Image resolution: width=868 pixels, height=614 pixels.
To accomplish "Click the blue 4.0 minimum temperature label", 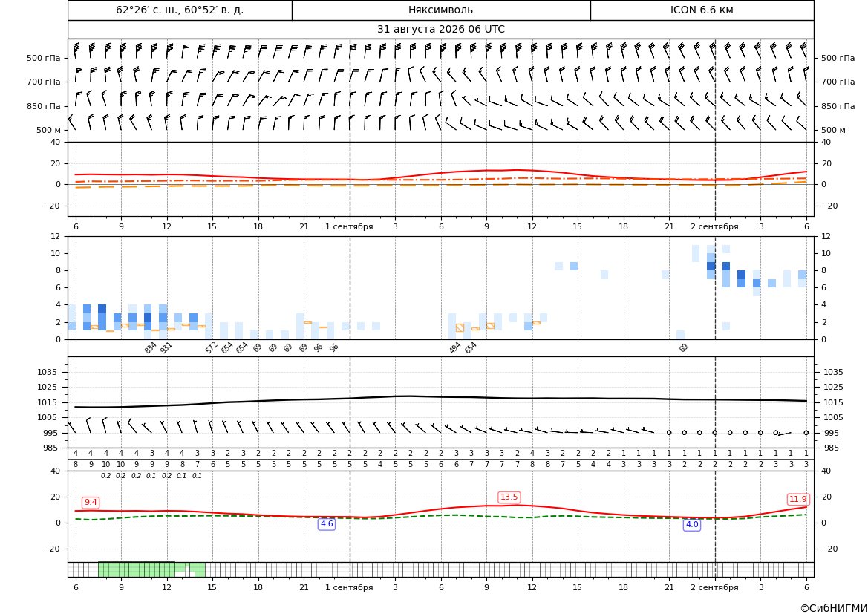I will click(x=692, y=524).
